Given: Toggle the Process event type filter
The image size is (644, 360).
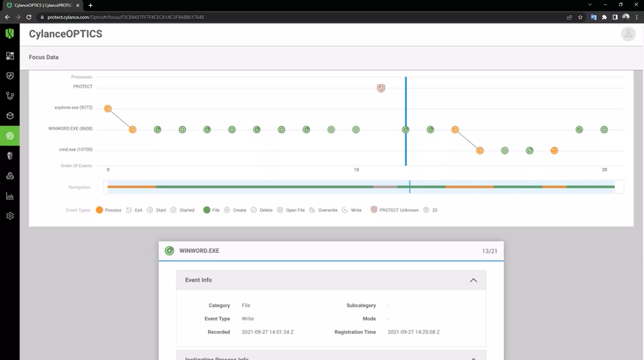Looking at the screenshot, I should tap(109, 210).
